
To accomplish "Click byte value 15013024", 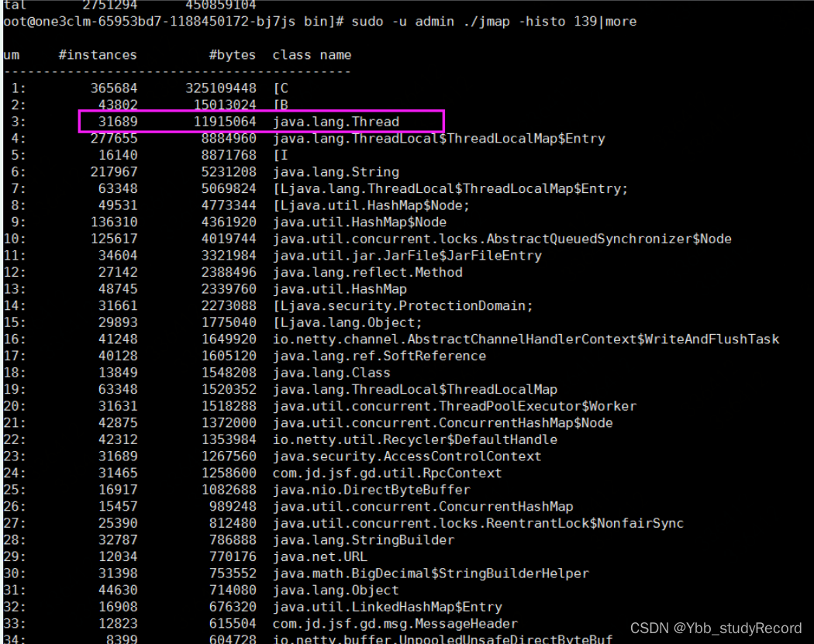I will [x=225, y=105].
